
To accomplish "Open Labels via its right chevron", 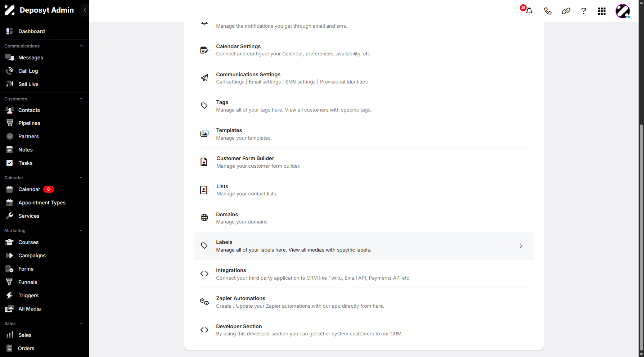I will (x=521, y=246).
